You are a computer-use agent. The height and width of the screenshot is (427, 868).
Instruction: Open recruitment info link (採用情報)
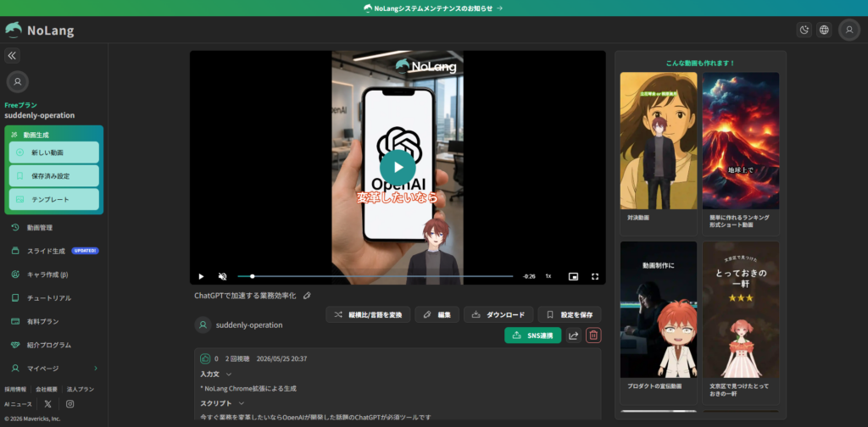(x=15, y=390)
